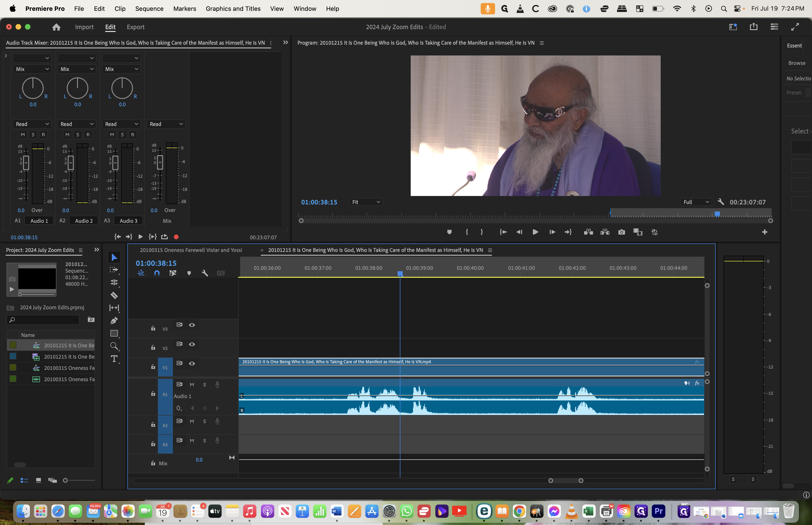Switch to 20100315 Oneness Farewell sequence tab
Viewport: 812px width, 525px height.
(x=191, y=250)
